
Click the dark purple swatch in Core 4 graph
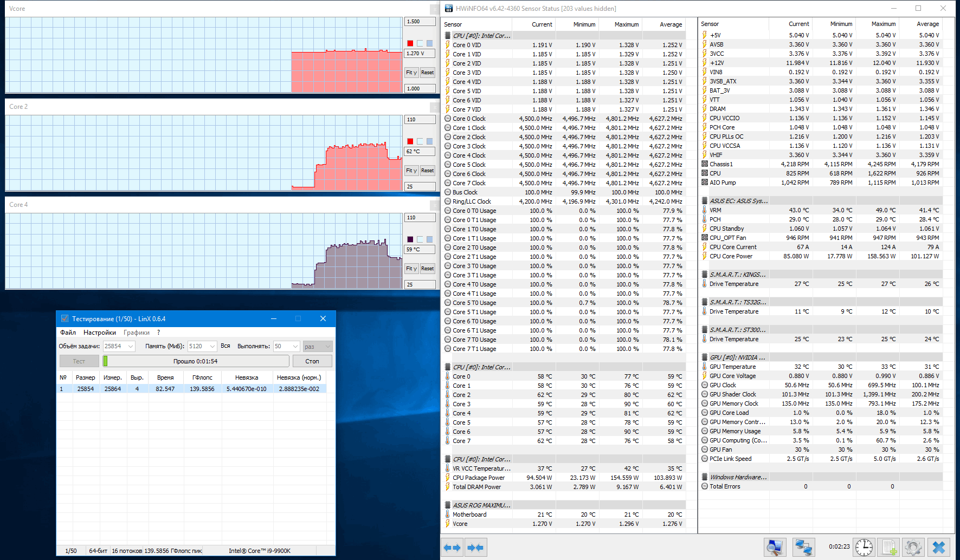tap(410, 239)
